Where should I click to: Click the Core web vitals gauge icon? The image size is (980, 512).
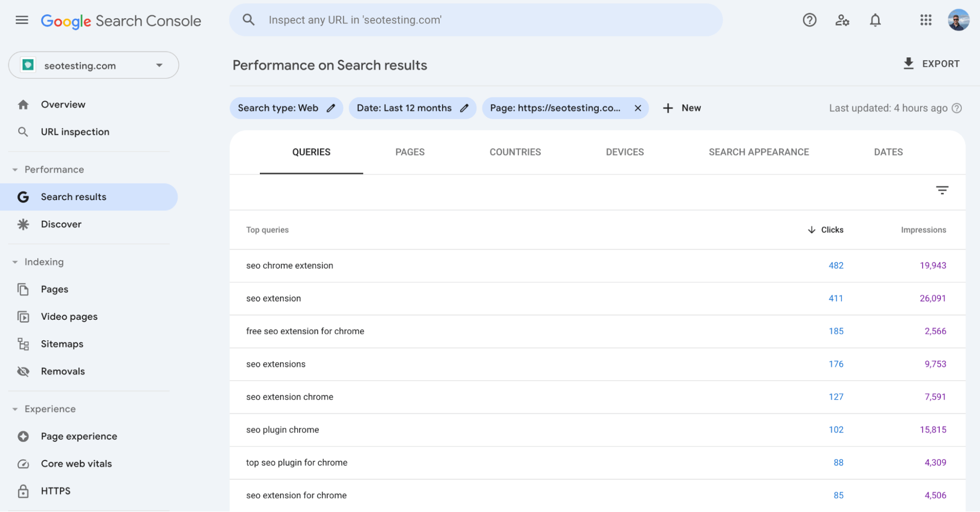(23, 464)
